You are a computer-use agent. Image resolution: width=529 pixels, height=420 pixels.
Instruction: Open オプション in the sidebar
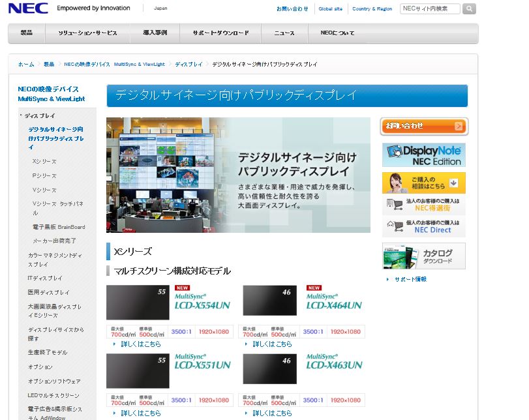point(40,367)
